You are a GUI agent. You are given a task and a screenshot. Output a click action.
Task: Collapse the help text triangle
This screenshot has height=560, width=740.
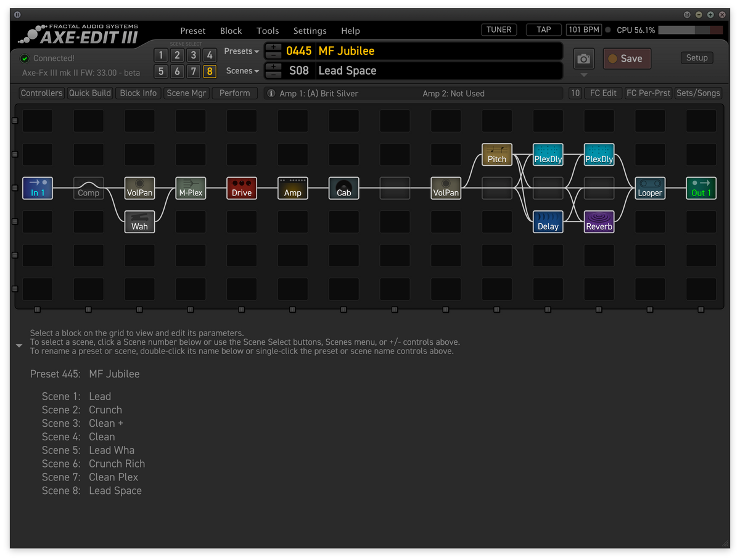coord(19,346)
